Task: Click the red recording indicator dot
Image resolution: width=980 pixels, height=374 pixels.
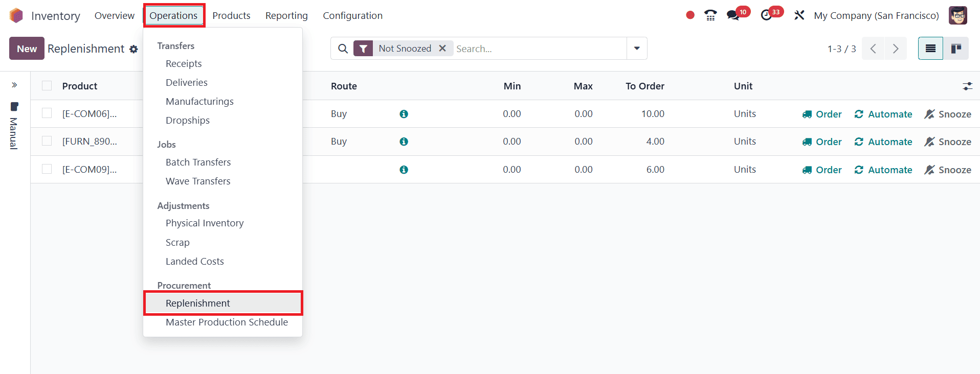Action: tap(690, 15)
